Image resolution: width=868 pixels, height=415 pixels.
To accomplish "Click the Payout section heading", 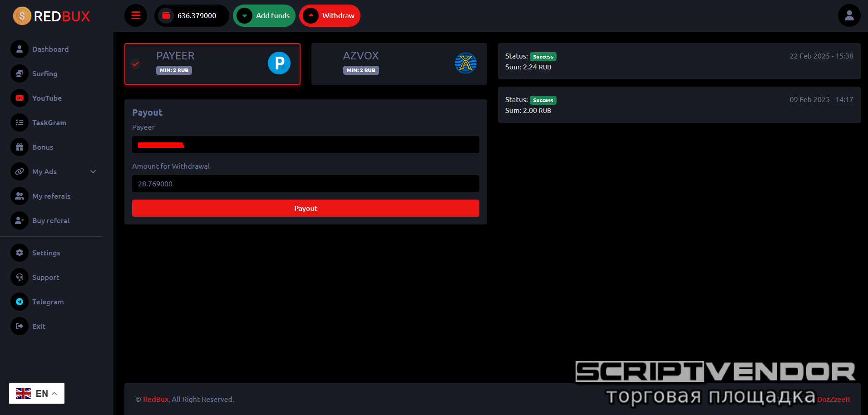I will point(147,112).
